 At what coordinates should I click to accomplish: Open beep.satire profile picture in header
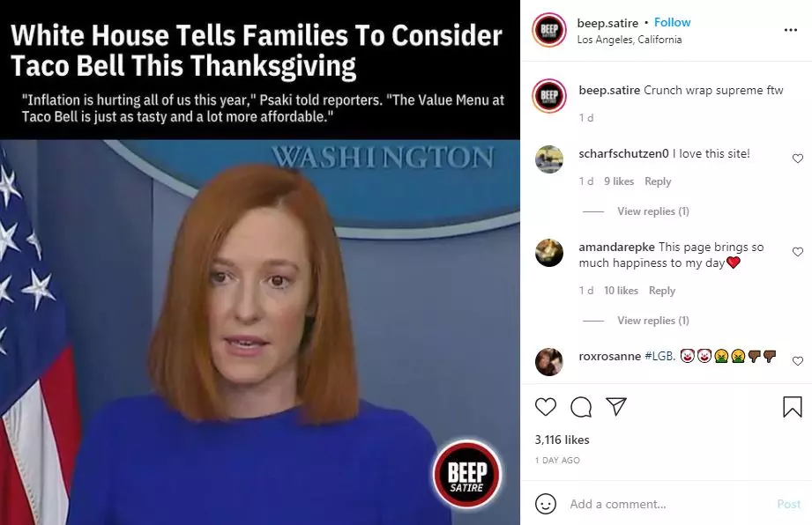click(x=549, y=30)
